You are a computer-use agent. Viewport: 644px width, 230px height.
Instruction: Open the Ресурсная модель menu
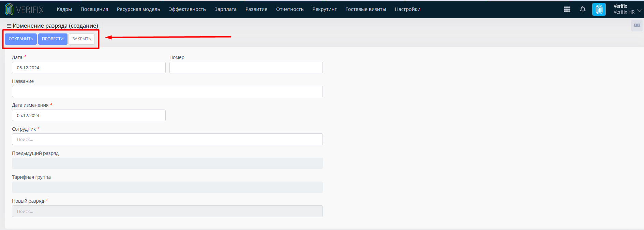[x=138, y=9]
